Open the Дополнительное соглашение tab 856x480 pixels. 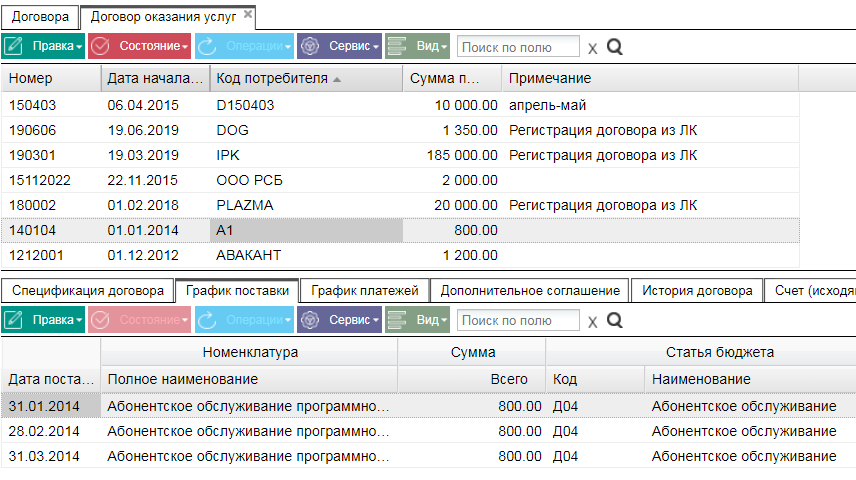pos(530,291)
